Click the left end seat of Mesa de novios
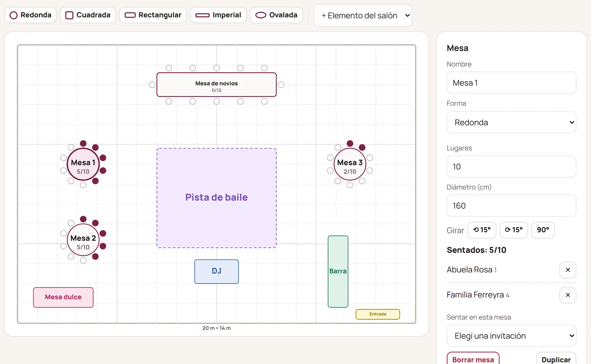 point(152,85)
